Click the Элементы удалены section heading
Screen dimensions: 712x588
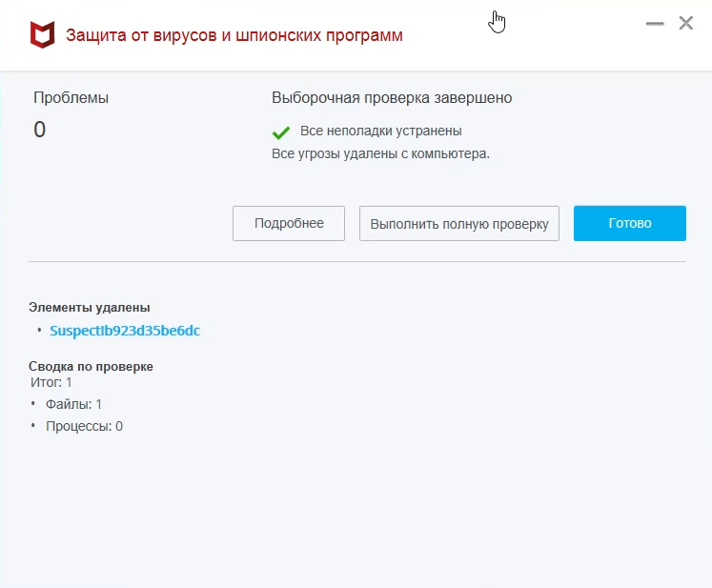90,307
